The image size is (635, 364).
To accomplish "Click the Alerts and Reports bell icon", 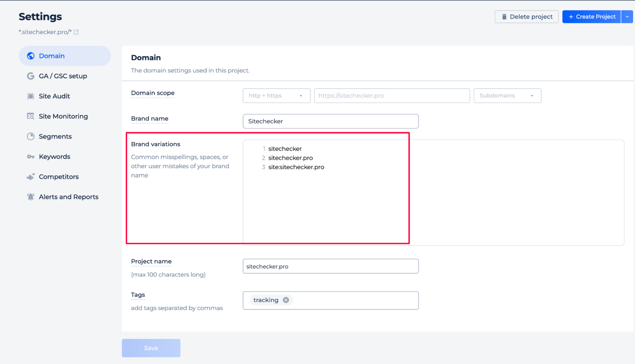I will (31, 197).
